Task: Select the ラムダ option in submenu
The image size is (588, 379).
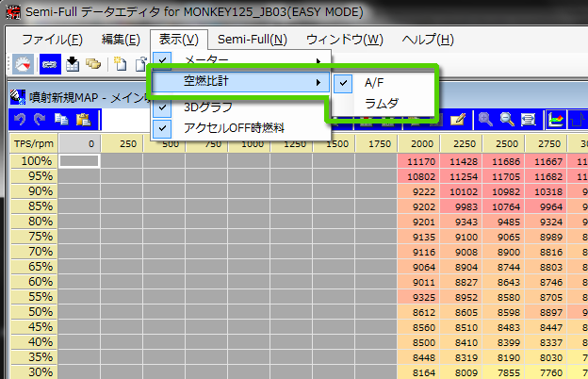Action: (382, 103)
